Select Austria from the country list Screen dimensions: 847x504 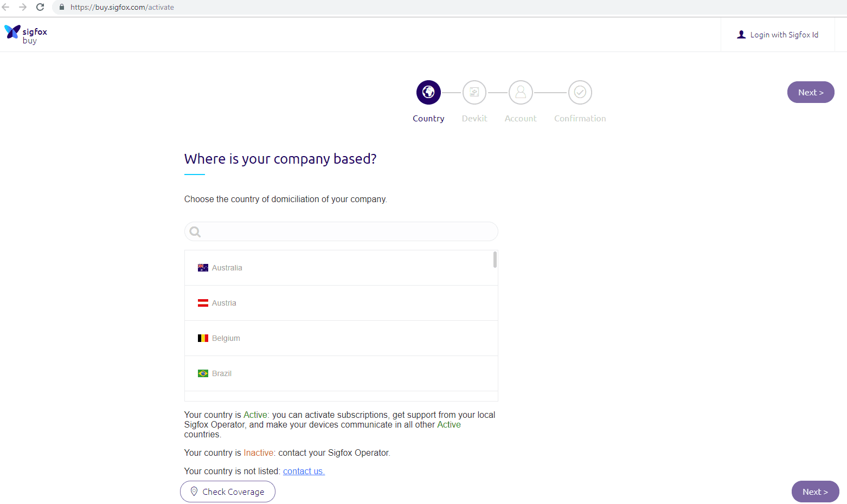coord(224,303)
